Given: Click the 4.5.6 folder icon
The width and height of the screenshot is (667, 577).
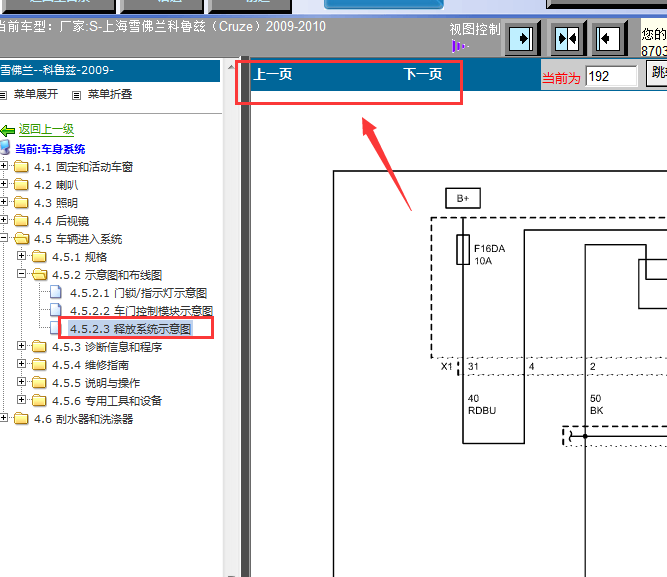Looking at the screenshot, I should (x=39, y=400).
